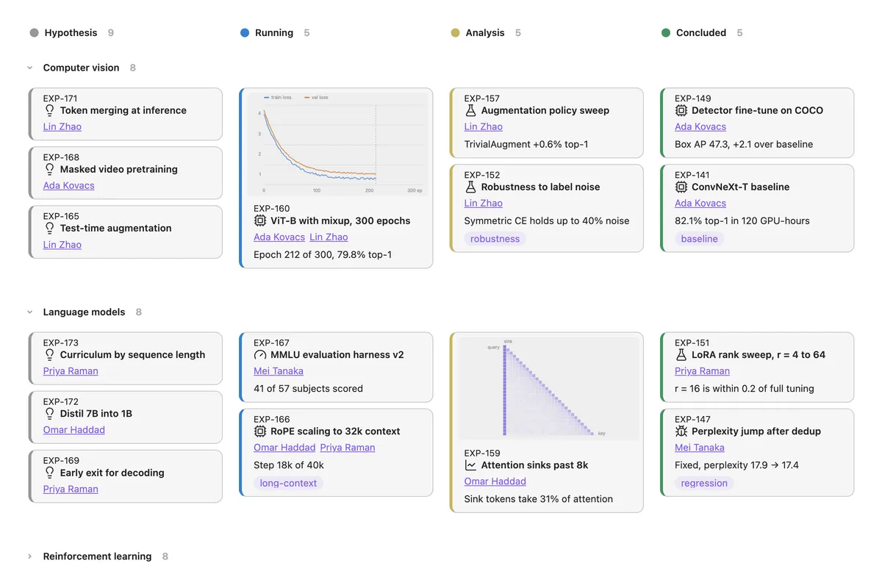Open Ada Kovacs link on EXP-160 card

279,237
